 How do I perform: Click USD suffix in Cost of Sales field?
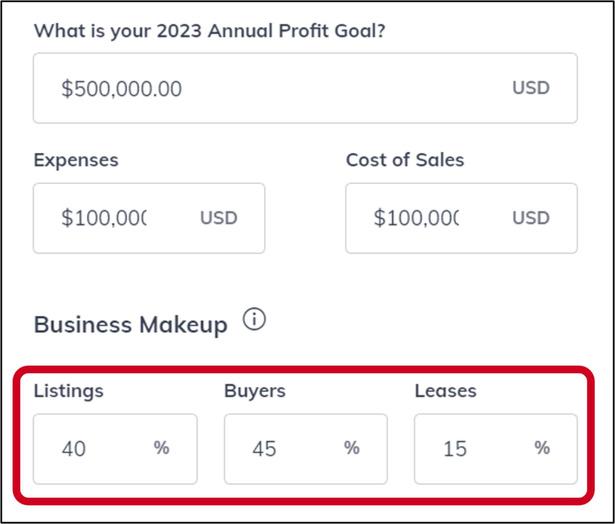coord(531,218)
